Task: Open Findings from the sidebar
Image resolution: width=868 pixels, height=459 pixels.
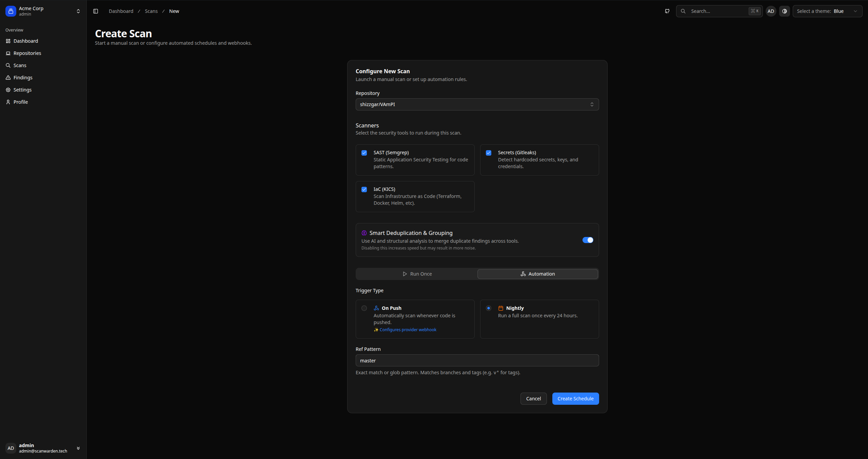Action: click(x=23, y=78)
